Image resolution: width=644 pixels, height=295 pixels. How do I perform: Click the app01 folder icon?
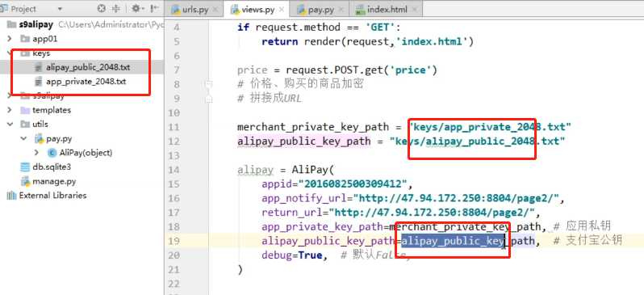[x=26, y=39]
